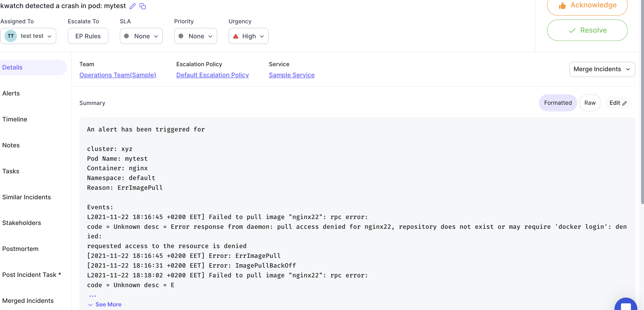
Task: Navigate to Timeline section
Action: [14, 119]
